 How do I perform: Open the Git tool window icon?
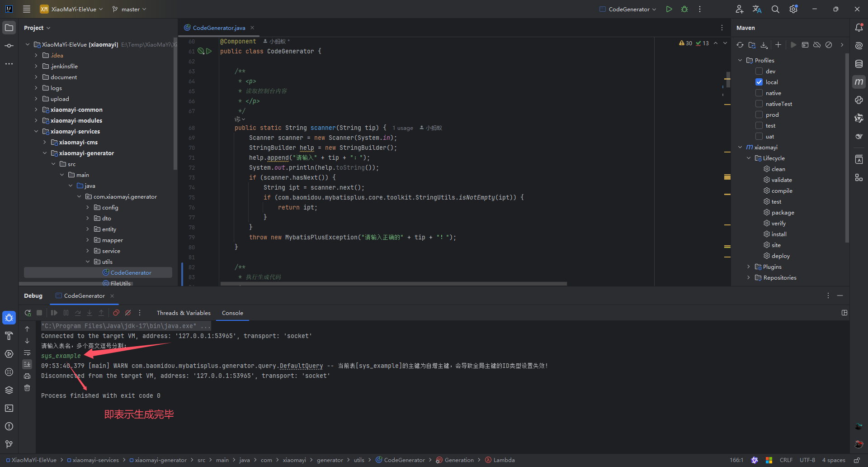coord(9,444)
